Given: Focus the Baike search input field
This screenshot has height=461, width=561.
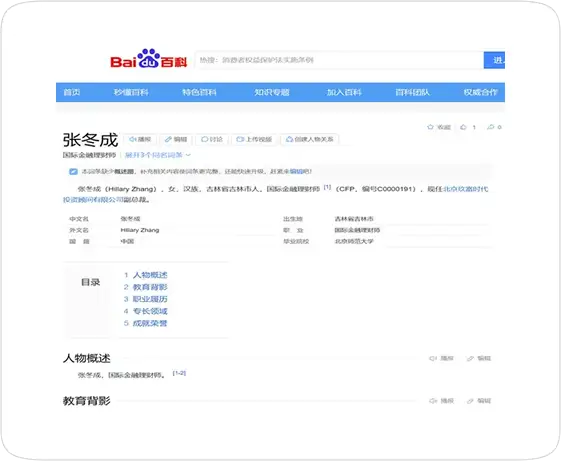Looking at the screenshot, I should coord(339,60).
